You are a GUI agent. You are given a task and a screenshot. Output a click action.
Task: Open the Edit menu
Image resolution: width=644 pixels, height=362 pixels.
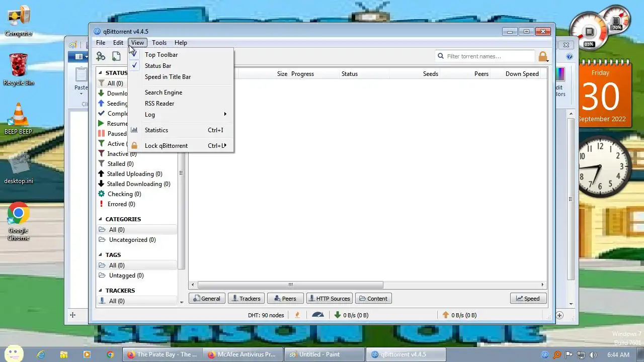pyautogui.click(x=118, y=43)
